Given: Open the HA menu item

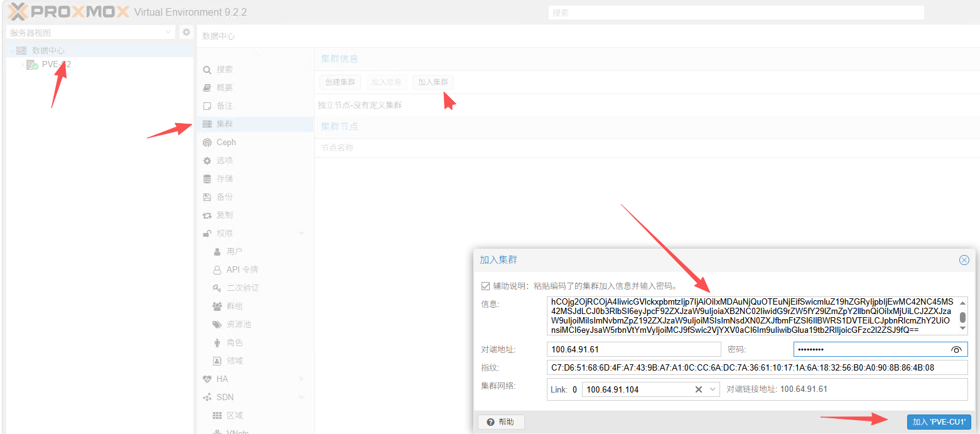Looking at the screenshot, I should click(x=255, y=379).
